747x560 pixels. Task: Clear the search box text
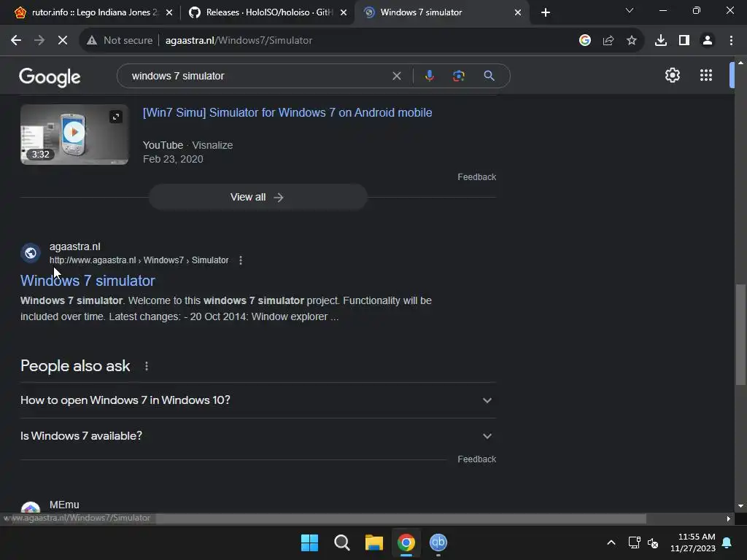(x=396, y=76)
